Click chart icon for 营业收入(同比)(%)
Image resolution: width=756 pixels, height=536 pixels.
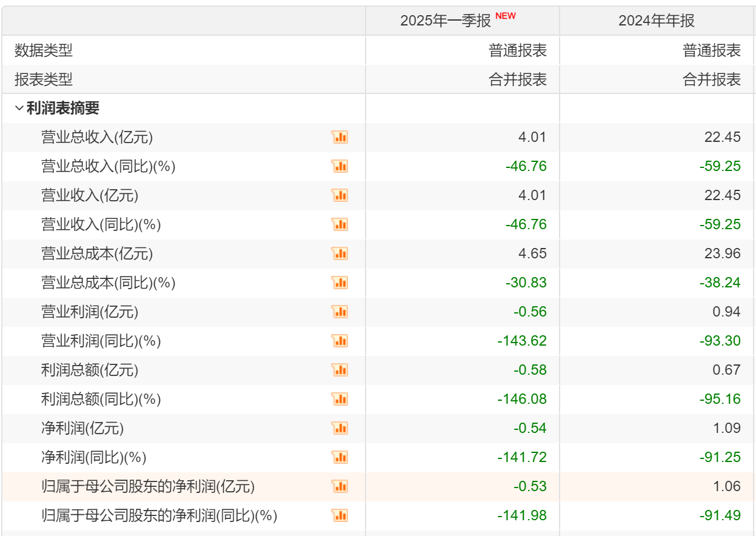(x=340, y=224)
